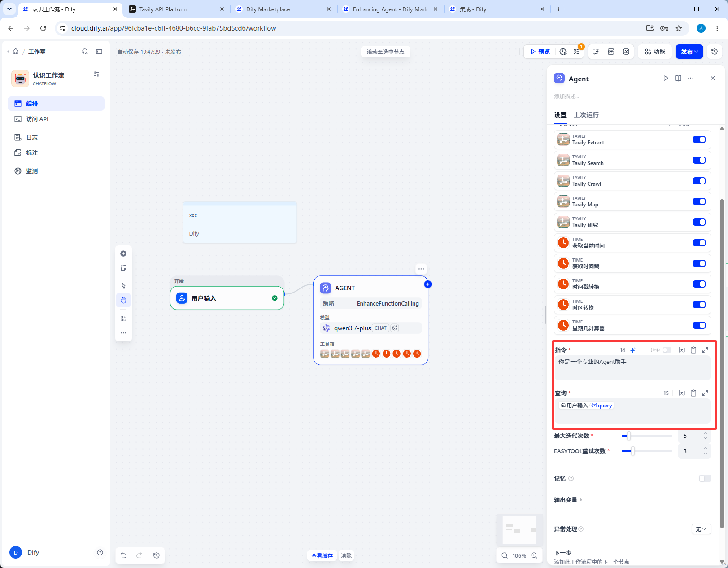Open the conversation variables icon in top toolbar
Image resolution: width=728 pixels, height=568 pixels.
[x=596, y=52]
